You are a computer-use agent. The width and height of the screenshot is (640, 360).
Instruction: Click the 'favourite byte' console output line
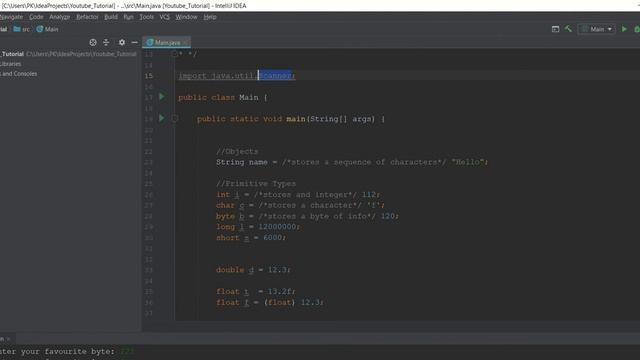coord(67,351)
